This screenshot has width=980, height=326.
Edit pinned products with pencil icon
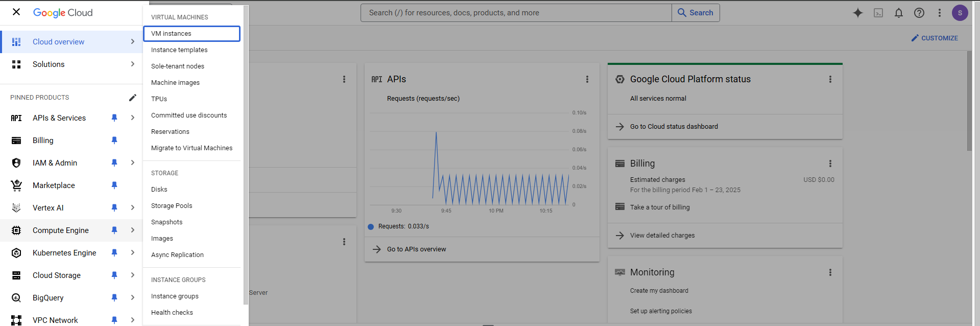(x=133, y=97)
